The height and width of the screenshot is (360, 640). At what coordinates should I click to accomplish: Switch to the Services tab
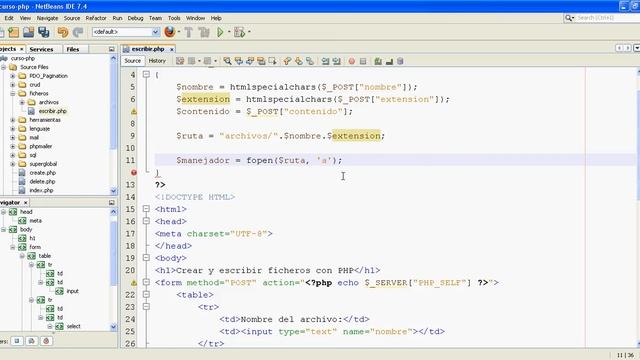41,49
